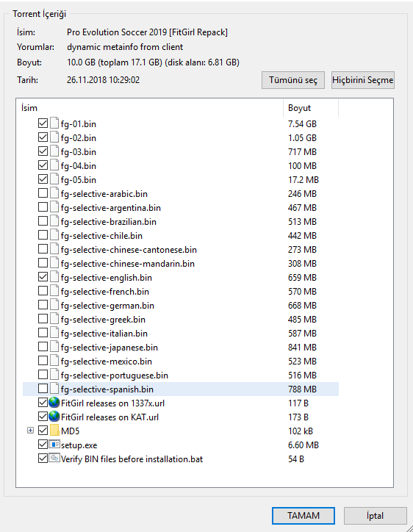Click the setup.exe application icon

pos(54,445)
